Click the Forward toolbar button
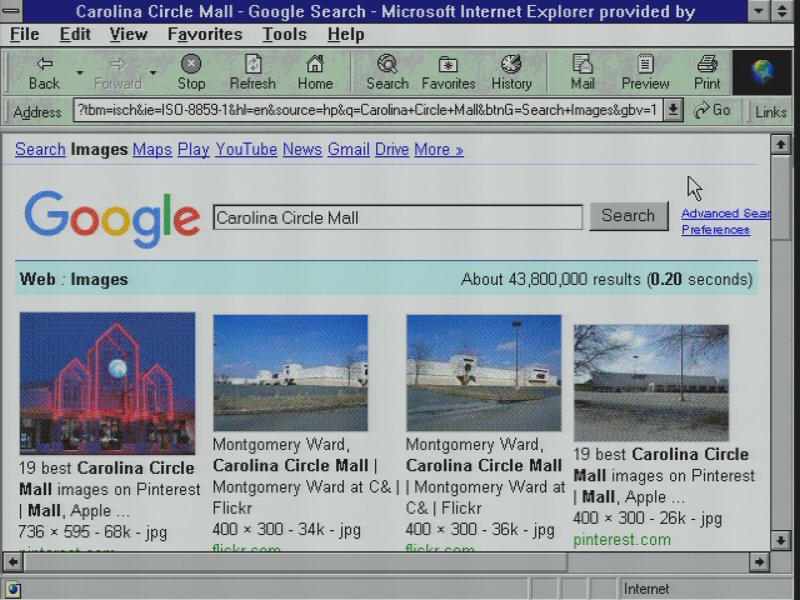 pos(117,73)
